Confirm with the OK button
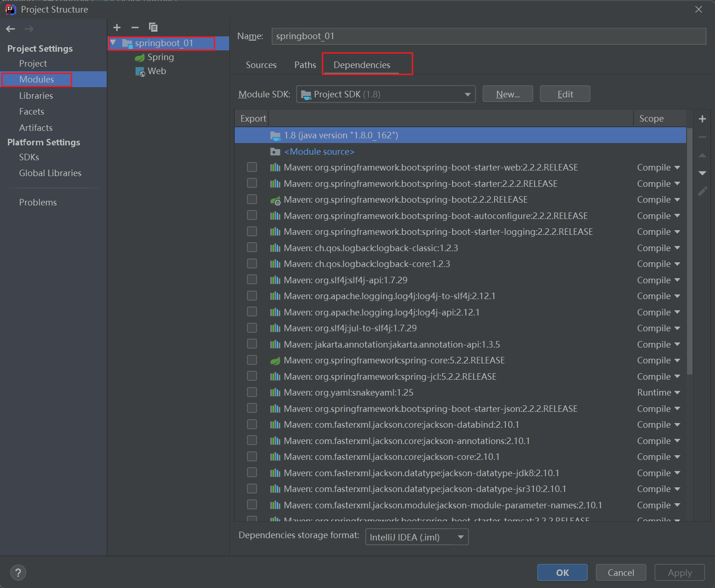This screenshot has height=588, width=715. [x=562, y=573]
